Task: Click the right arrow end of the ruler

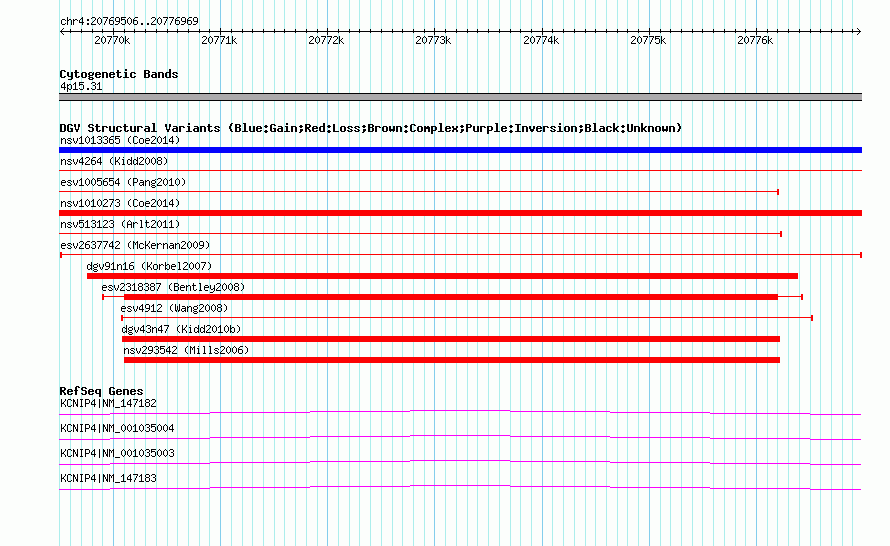Action: [x=858, y=32]
